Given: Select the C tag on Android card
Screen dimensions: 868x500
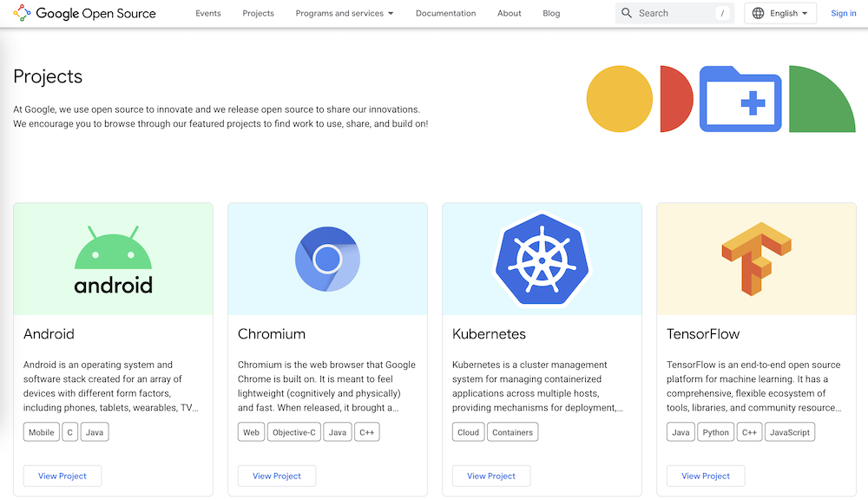Looking at the screenshot, I should (69, 432).
